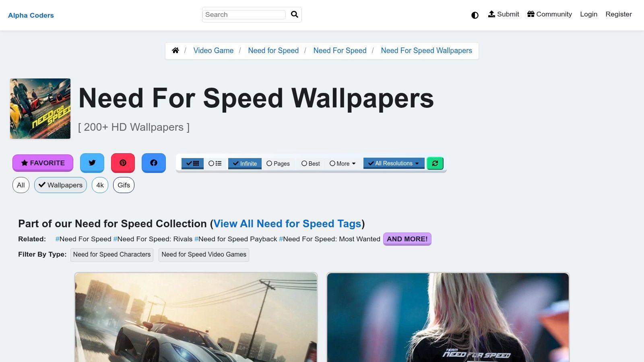Open the silver car wallpaper thumbnail
The height and width of the screenshot is (362, 644).
pos(196,317)
